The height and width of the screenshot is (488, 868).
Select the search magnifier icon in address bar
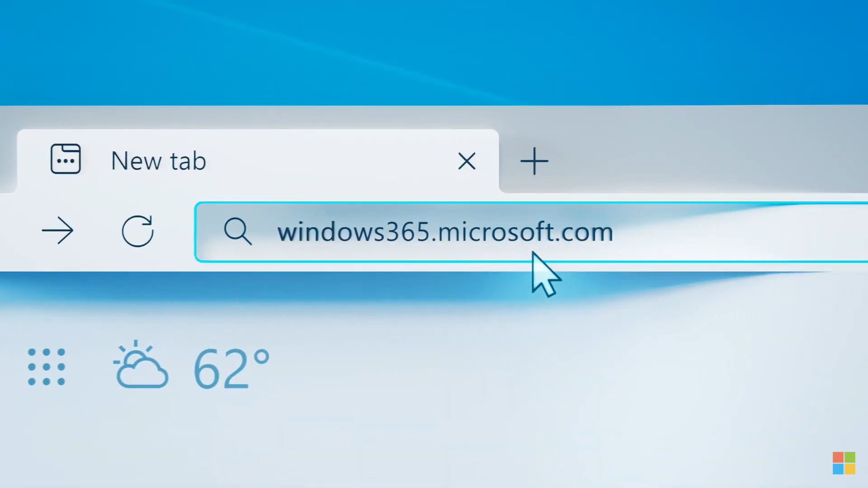click(x=238, y=232)
